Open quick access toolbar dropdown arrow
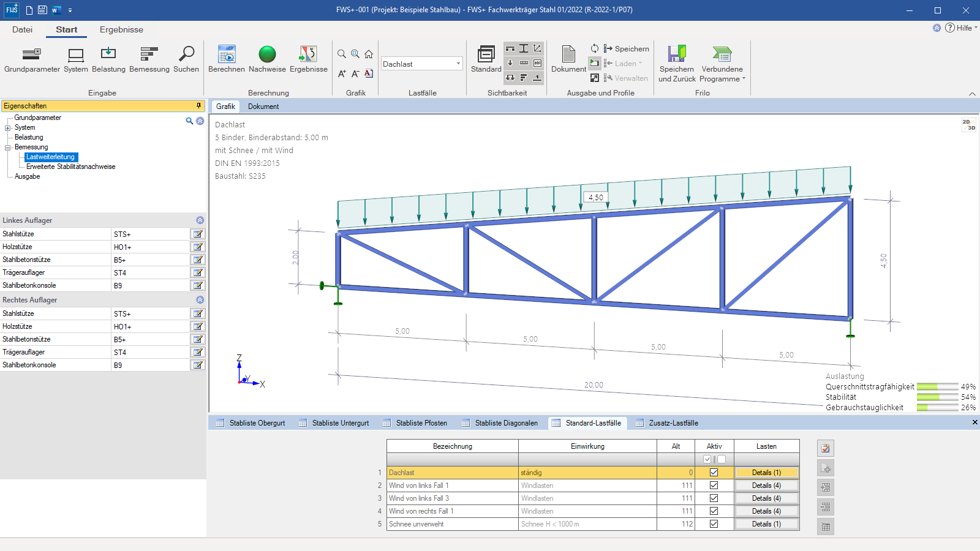The width and height of the screenshot is (980, 551). [x=70, y=10]
